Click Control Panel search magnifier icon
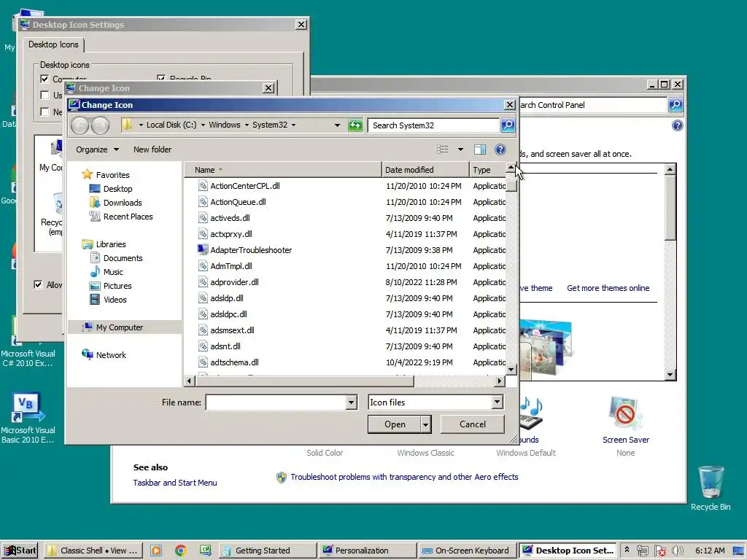The height and width of the screenshot is (560, 747). (x=676, y=105)
